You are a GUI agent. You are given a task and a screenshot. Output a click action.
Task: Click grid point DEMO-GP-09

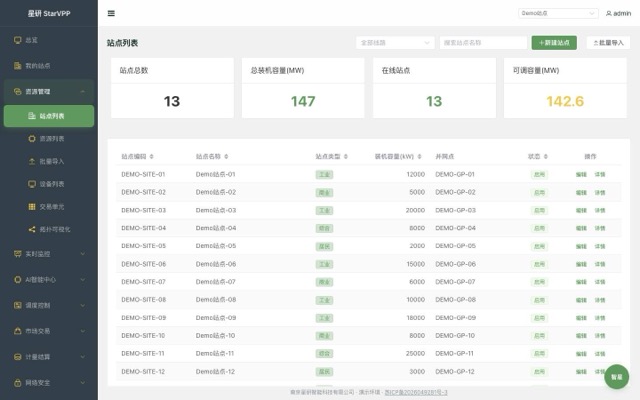pyautogui.click(x=455, y=318)
